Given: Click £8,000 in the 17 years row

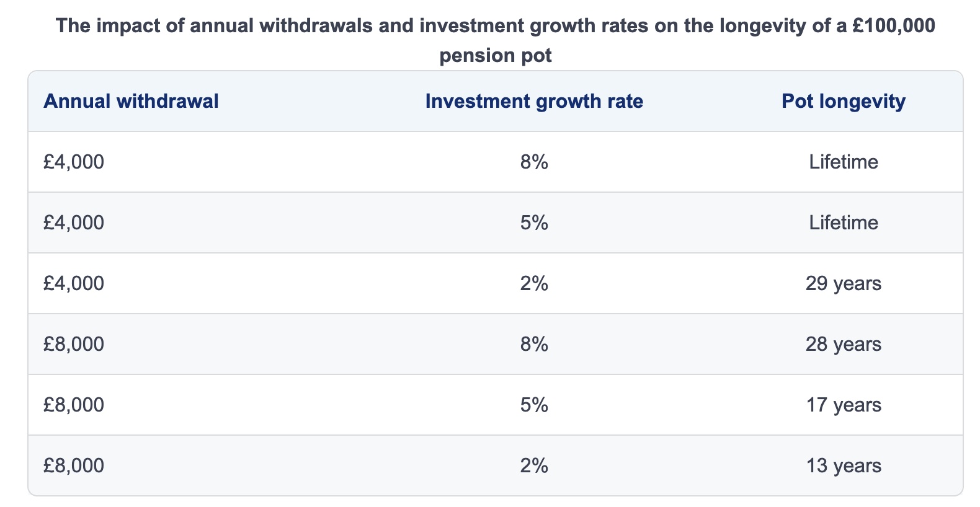Looking at the screenshot, I should (x=74, y=405).
